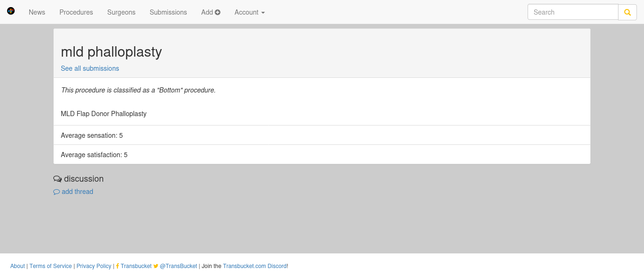Expand the Account dropdown menu

point(249,12)
